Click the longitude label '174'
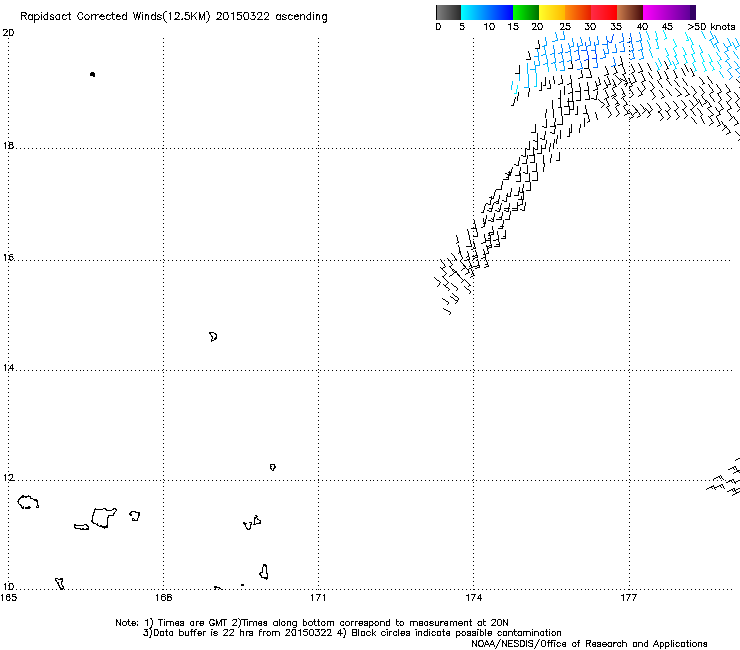This screenshot has height=650, width=740. pyautogui.click(x=473, y=598)
